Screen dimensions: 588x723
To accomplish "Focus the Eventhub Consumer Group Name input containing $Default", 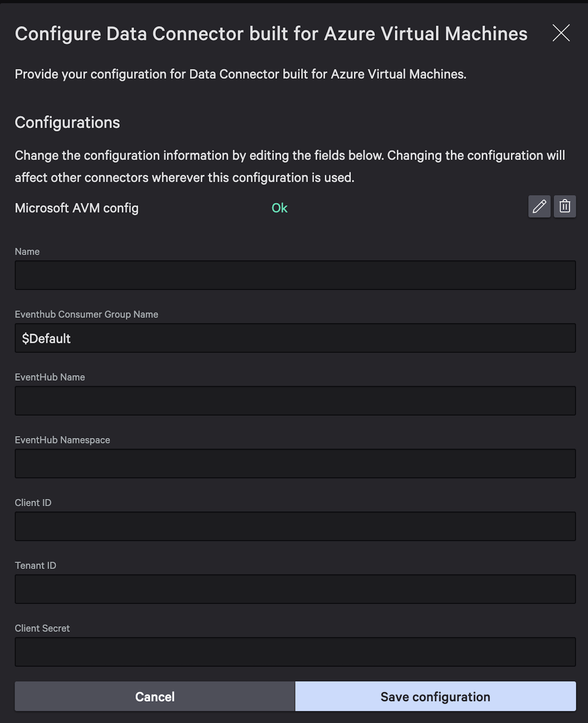I will point(295,338).
